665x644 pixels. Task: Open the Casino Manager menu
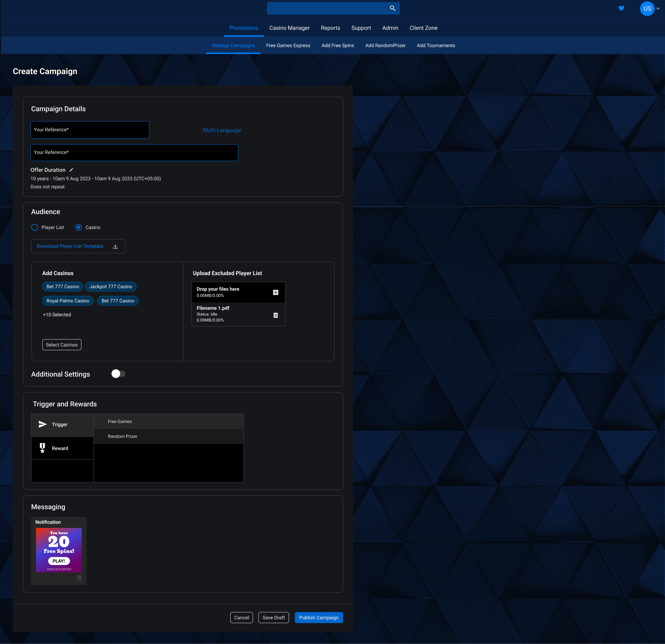tap(289, 28)
